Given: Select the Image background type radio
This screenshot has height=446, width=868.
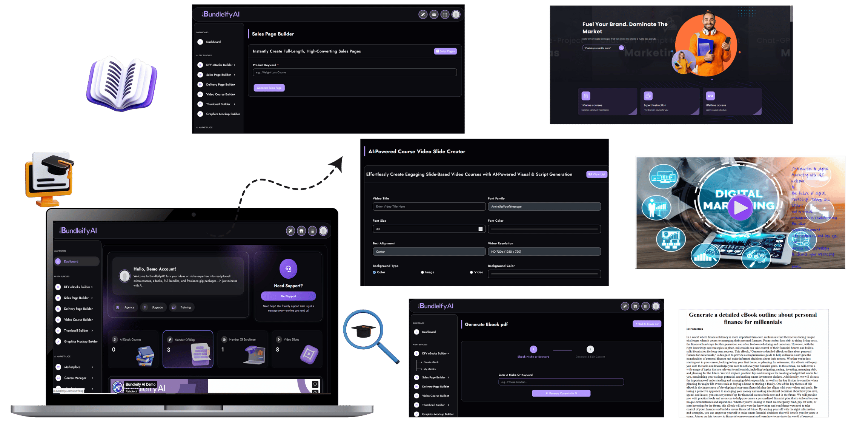Looking at the screenshot, I should [x=422, y=272].
